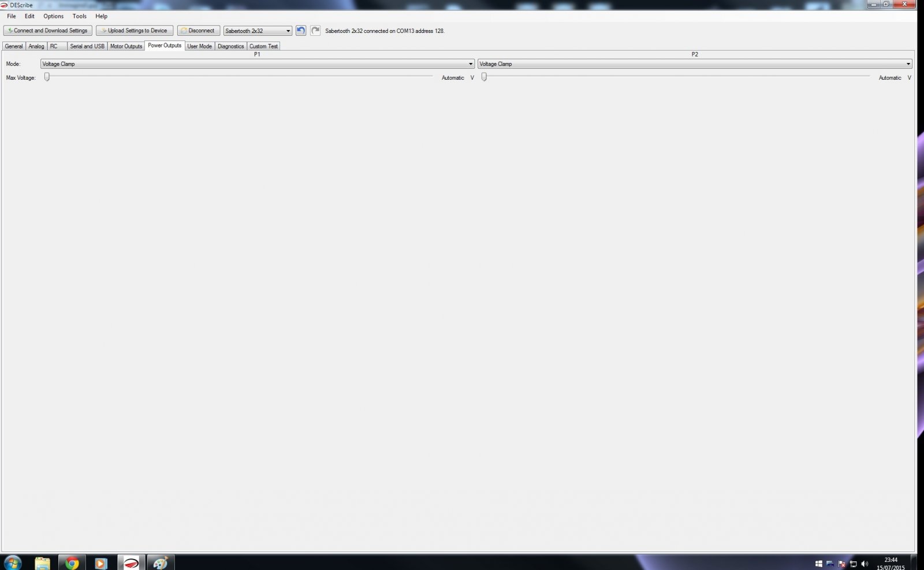The image size is (924, 570).
Task: Expand the P2 Mode Voltage Clamp dropdown
Action: pos(695,64)
